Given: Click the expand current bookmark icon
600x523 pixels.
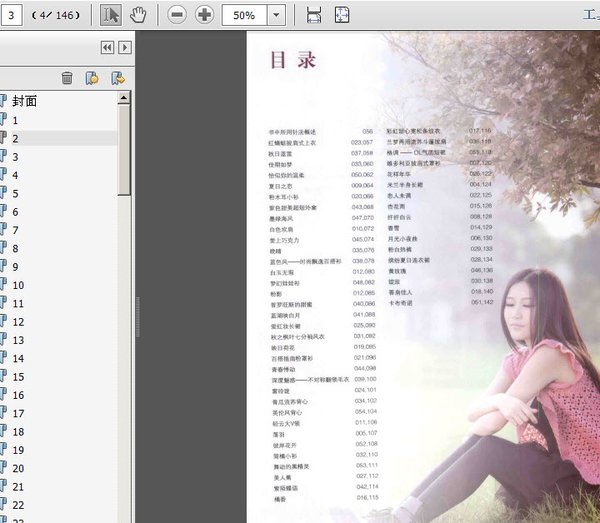Looking at the screenshot, I should [x=117, y=77].
